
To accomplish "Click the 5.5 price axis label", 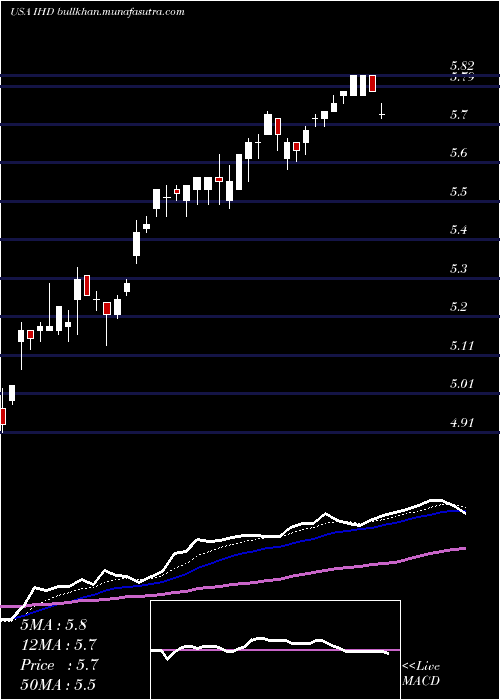I will [458, 192].
